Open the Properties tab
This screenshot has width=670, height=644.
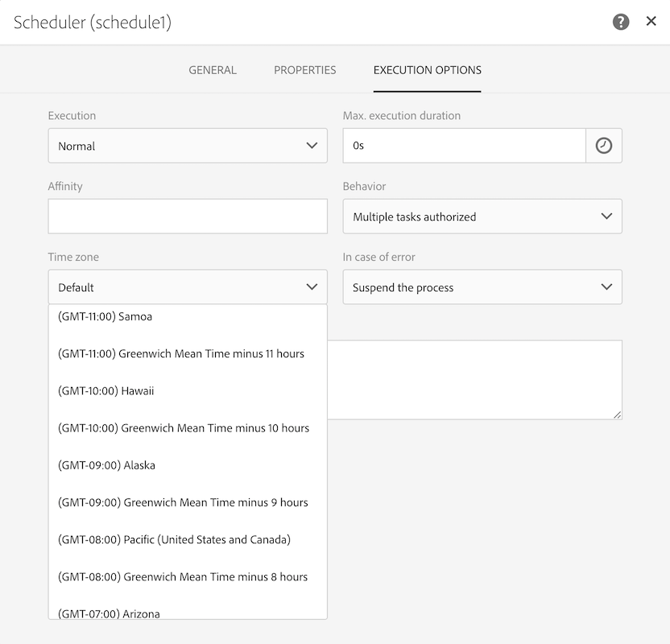(x=305, y=70)
